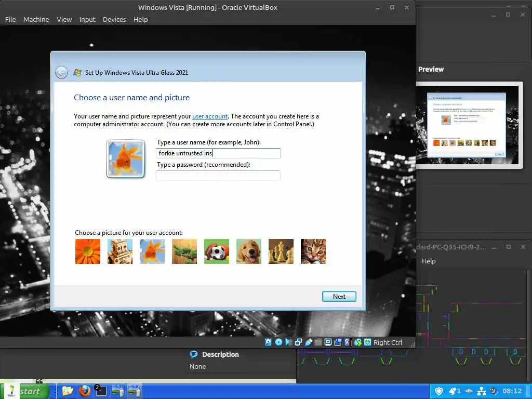Click the Next button in setup wizard

pyautogui.click(x=339, y=296)
